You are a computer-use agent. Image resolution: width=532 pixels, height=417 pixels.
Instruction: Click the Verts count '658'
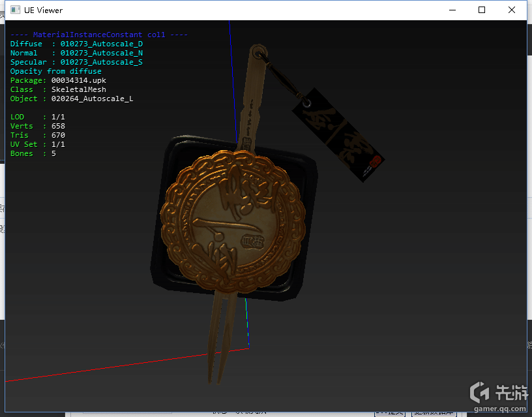tap(58, 127)
